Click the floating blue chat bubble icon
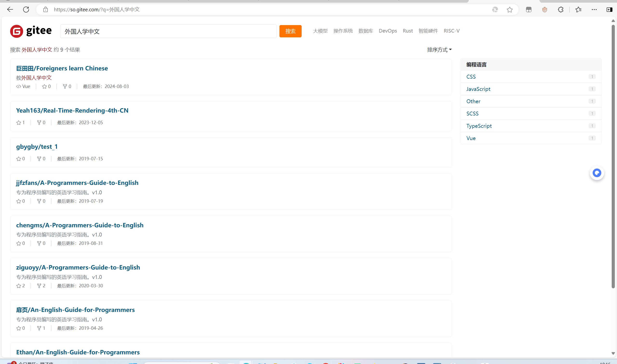617x364 pixels. [597, 173]
